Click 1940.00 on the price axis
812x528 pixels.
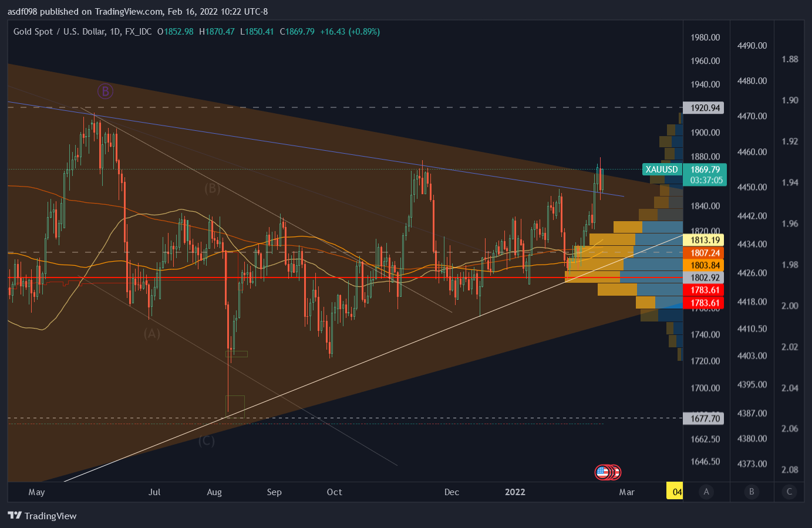tap(705, 84)
